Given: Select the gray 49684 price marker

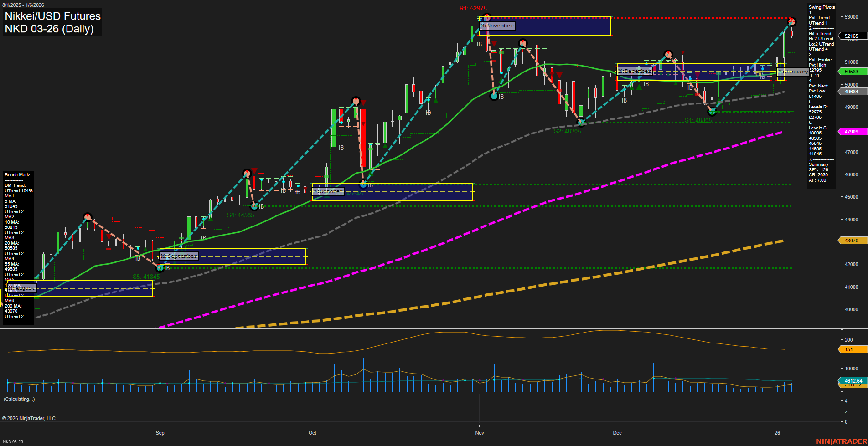Looking at the screenshot, I should click(852, 92).
